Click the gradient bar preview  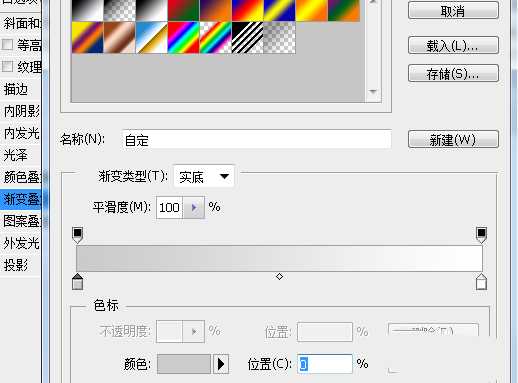(279, 259)
